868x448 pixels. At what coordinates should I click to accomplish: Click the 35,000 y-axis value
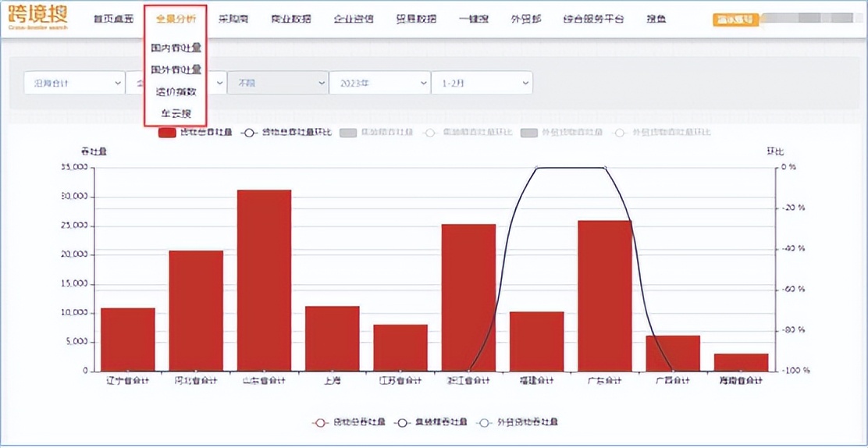[x=73, y=167]
